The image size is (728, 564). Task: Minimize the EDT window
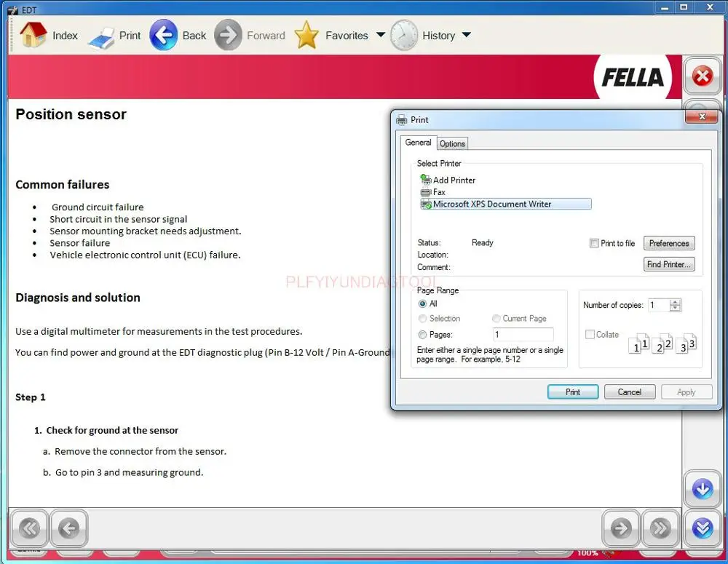[665, 7]
